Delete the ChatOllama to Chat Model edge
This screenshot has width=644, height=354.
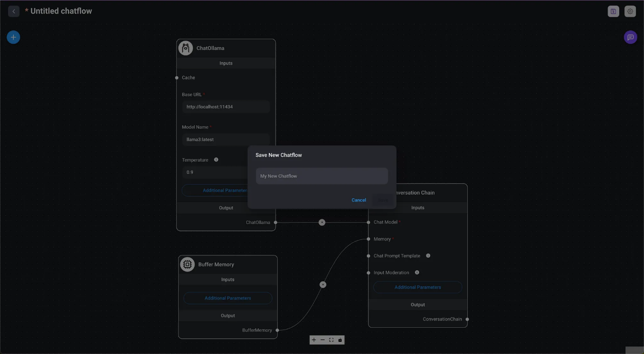[322, 223]
